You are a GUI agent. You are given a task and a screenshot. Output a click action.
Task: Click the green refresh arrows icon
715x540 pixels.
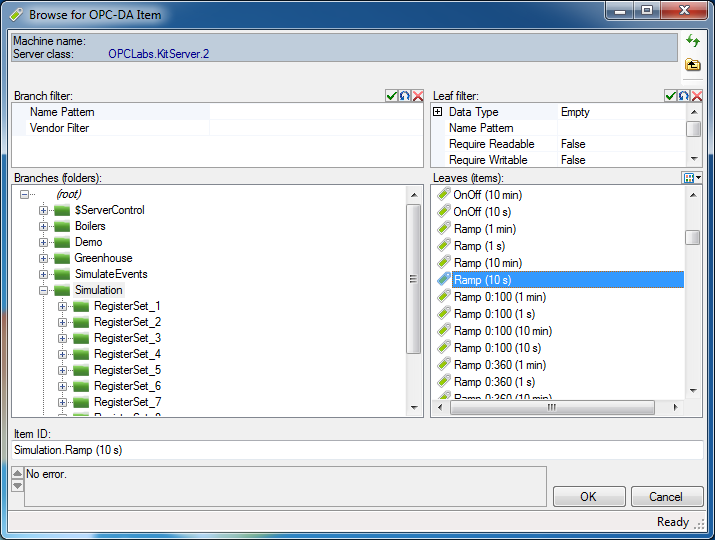(692, 41)
